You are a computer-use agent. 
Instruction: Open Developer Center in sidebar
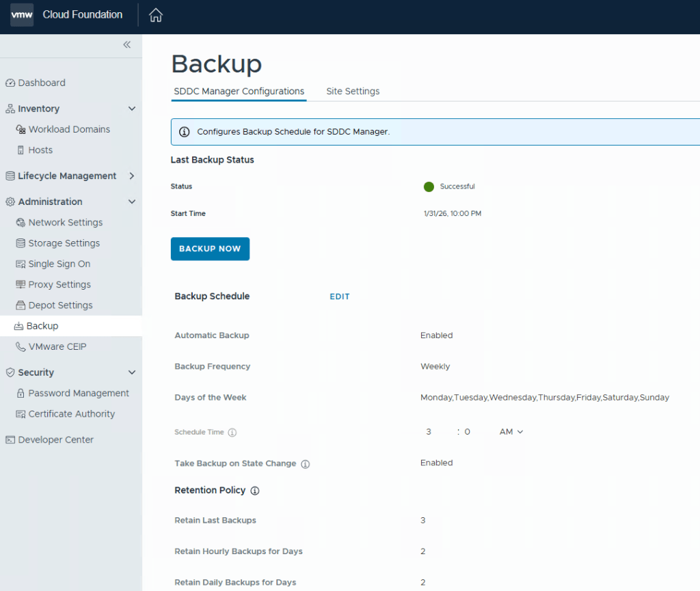tap(55, 440)
